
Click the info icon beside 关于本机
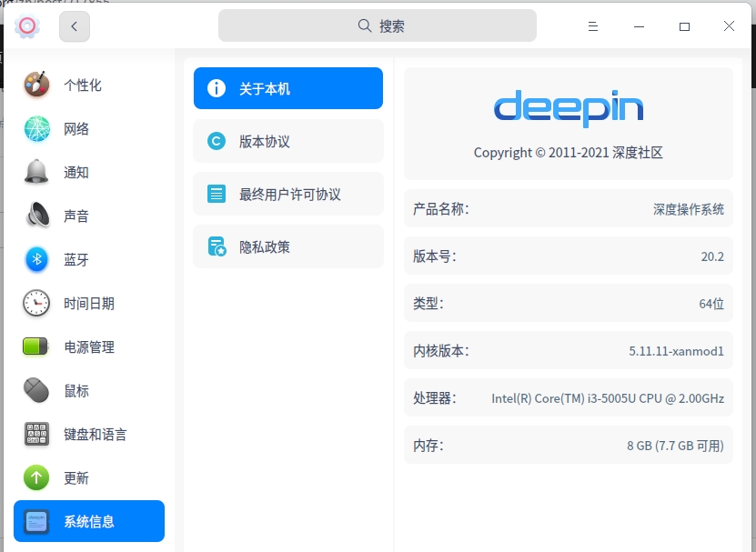216,88
